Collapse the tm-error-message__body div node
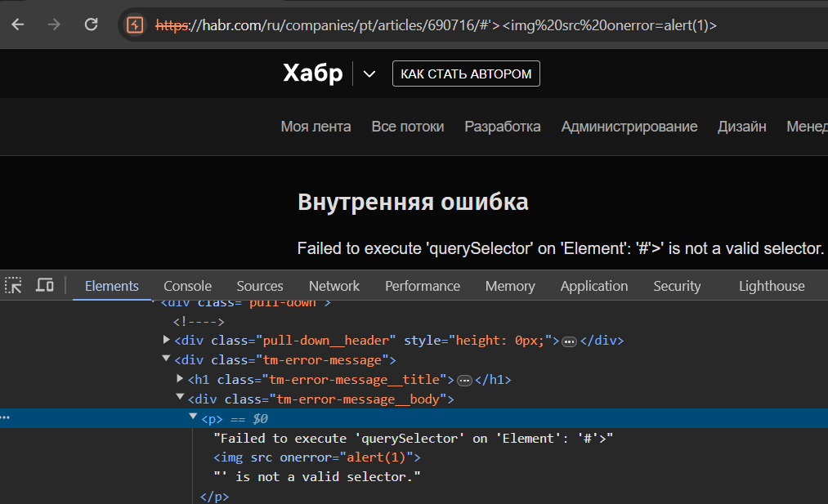 (181, 399)
